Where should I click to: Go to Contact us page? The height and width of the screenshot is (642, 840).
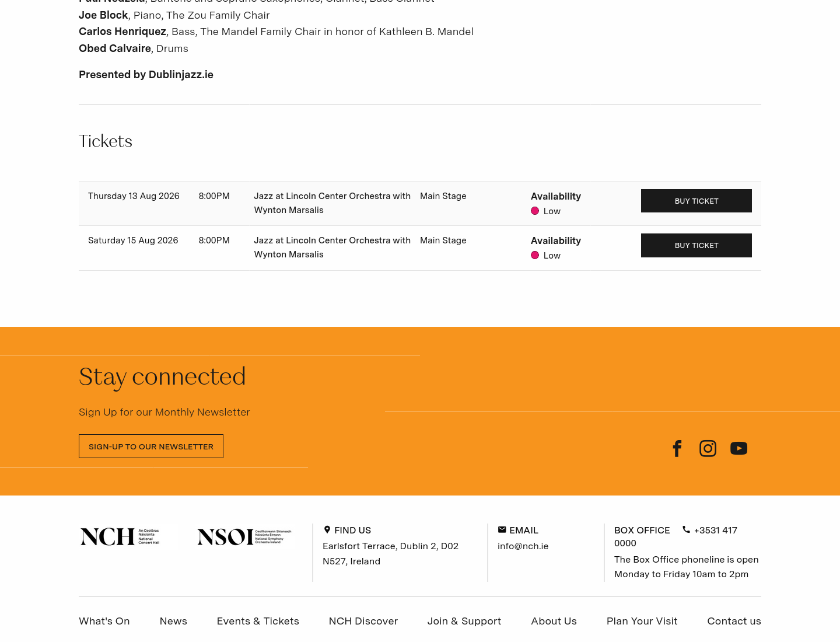pyautogui.click(x=734, y=621)
